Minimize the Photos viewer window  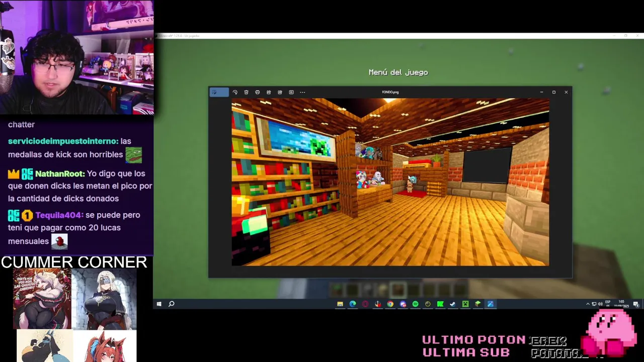(x=541, y=92)
